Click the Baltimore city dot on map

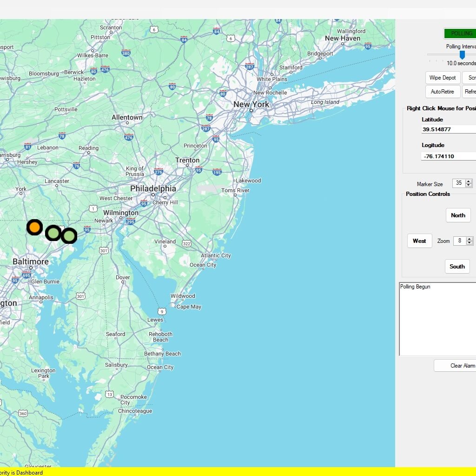coord(31,268)
